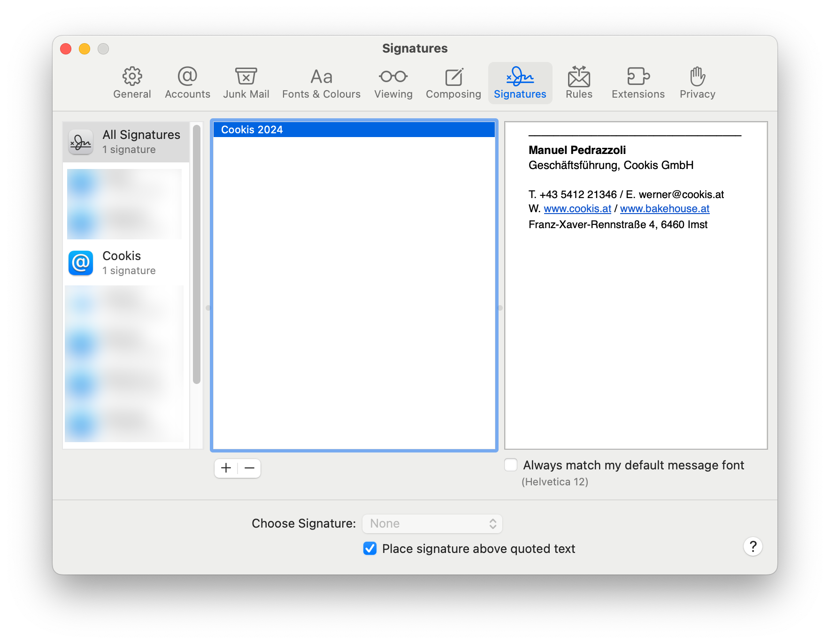This screenshot has width=830, height=644.
Task: Click the www.cookis.at link
Action: 577,208
